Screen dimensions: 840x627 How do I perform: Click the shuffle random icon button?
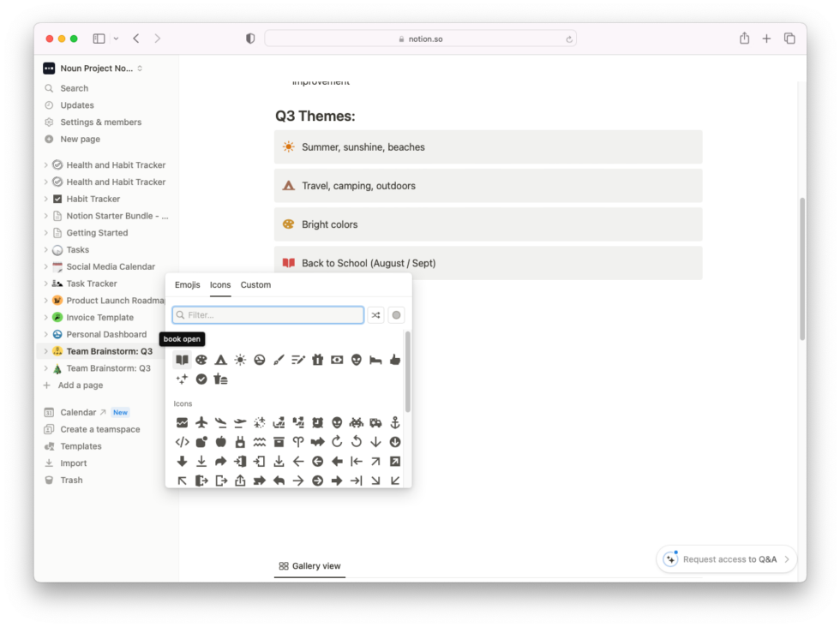pos(375,314)
